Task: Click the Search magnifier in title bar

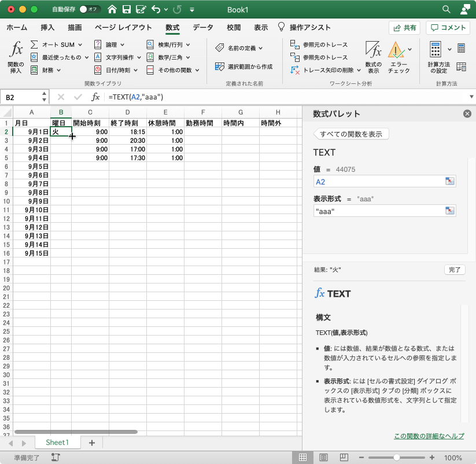Action: coord(446,9)
